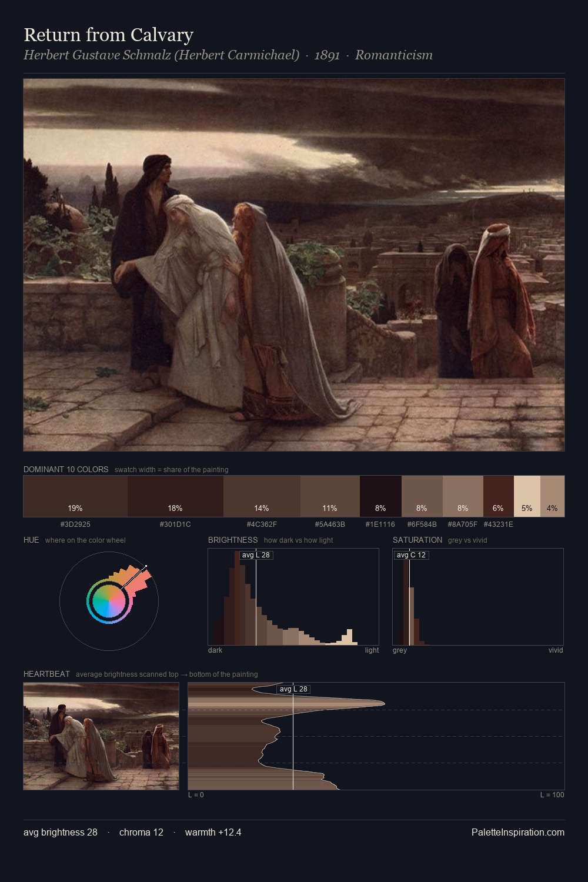588x882 pixels.
Task: Click the year '1891'
Action: [x=327, y=55]
